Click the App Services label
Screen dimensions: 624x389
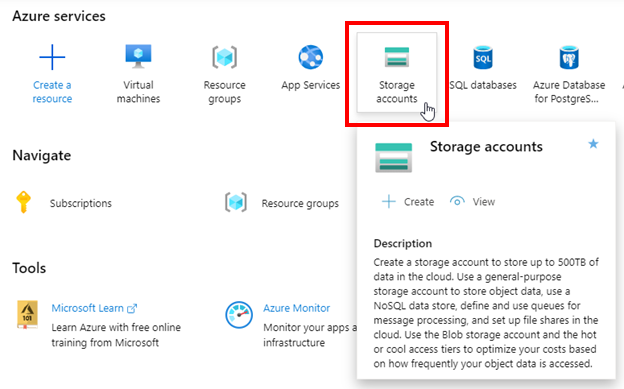point(310,85)
